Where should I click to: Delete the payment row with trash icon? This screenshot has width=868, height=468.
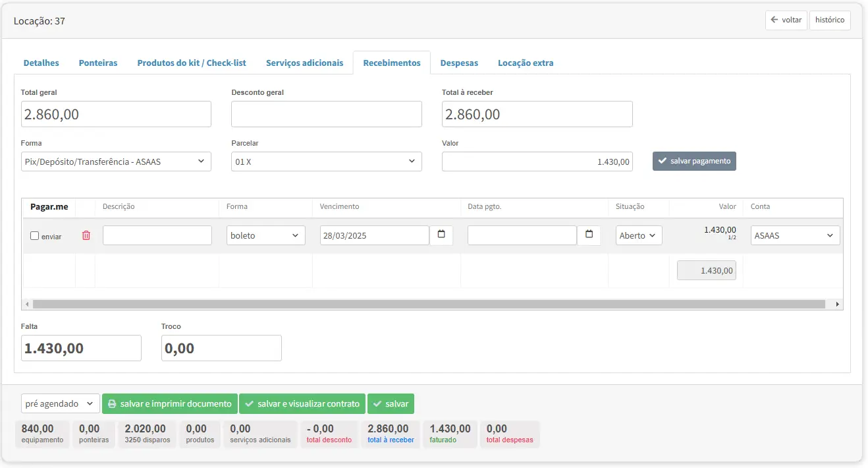pos(86,235)
